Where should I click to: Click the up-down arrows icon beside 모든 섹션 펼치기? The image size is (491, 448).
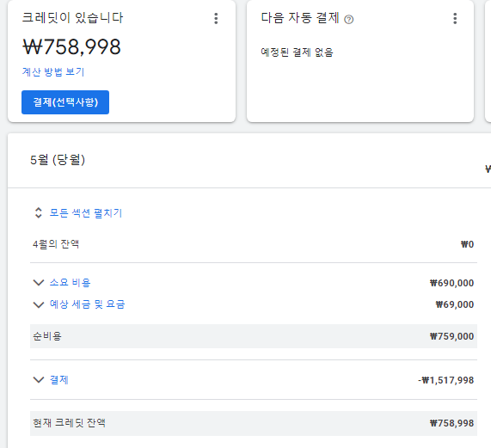[38, 212]
